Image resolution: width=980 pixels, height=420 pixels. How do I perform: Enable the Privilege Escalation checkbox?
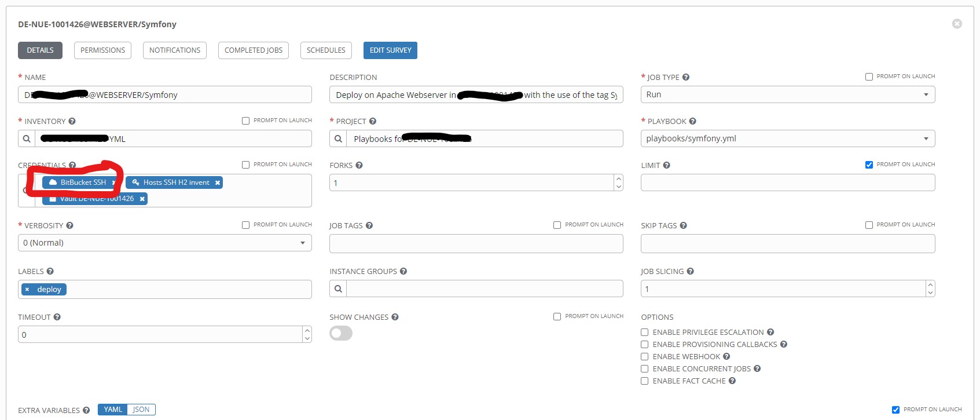click(x=644, y=333)
